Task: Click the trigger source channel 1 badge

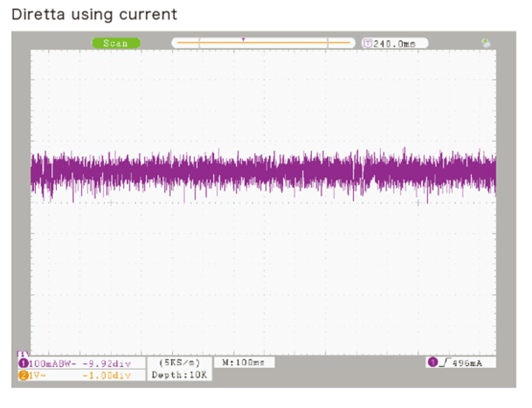Action: click(433, 362)
